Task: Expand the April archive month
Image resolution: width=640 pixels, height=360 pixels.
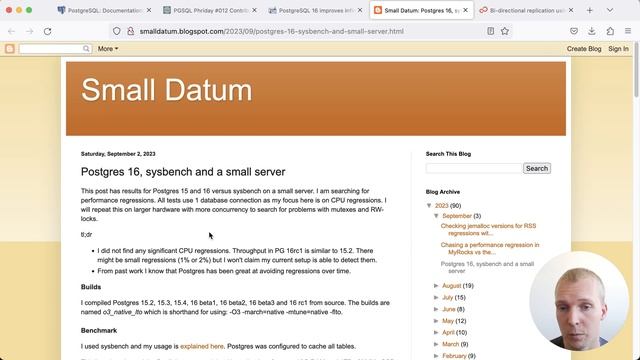Action: (x=436, y=332)
